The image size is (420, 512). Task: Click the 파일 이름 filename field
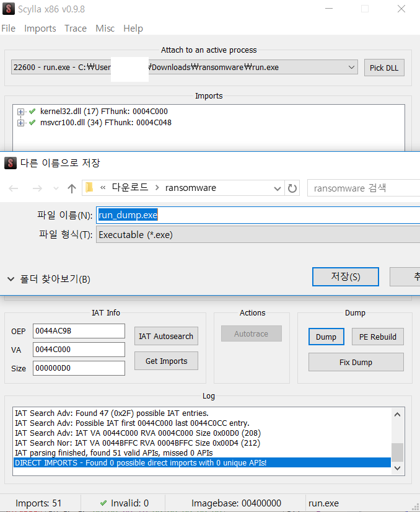tap(258, 215)
